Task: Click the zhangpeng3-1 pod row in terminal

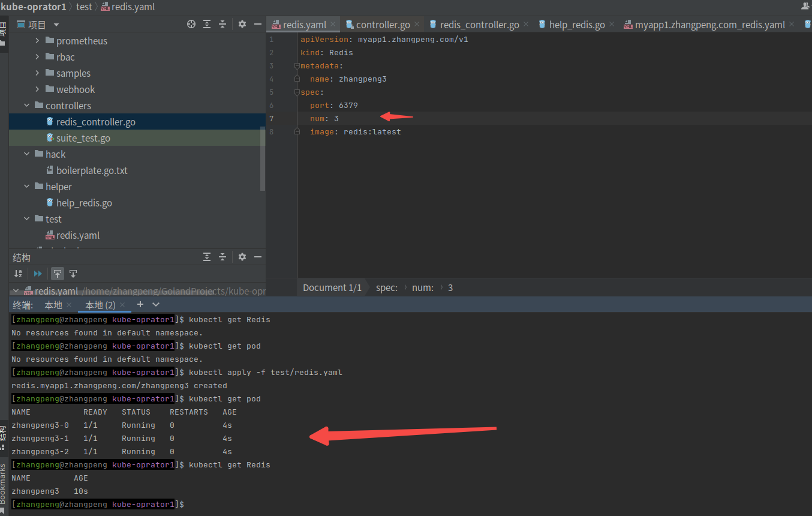Action: point(122,439)
